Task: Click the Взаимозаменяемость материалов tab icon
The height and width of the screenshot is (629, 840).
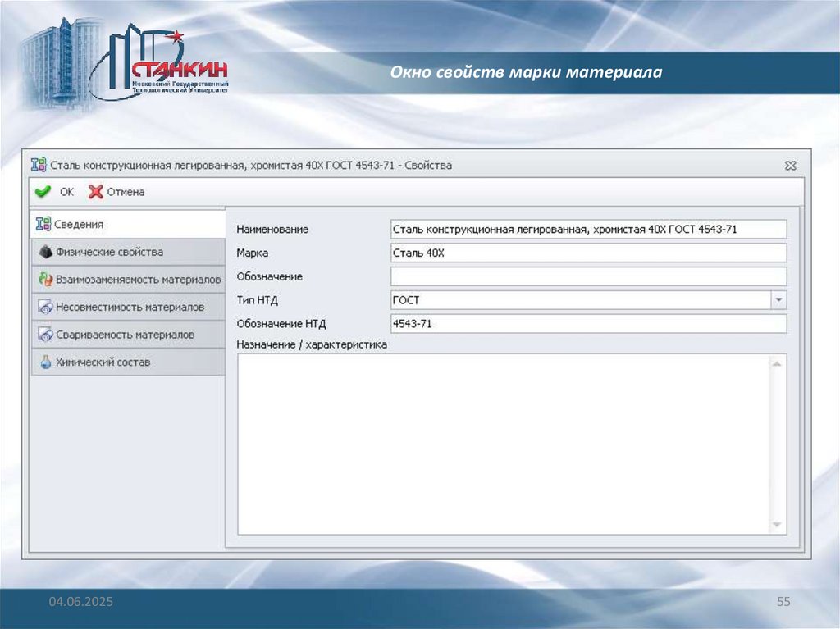Action: (45, 280)
